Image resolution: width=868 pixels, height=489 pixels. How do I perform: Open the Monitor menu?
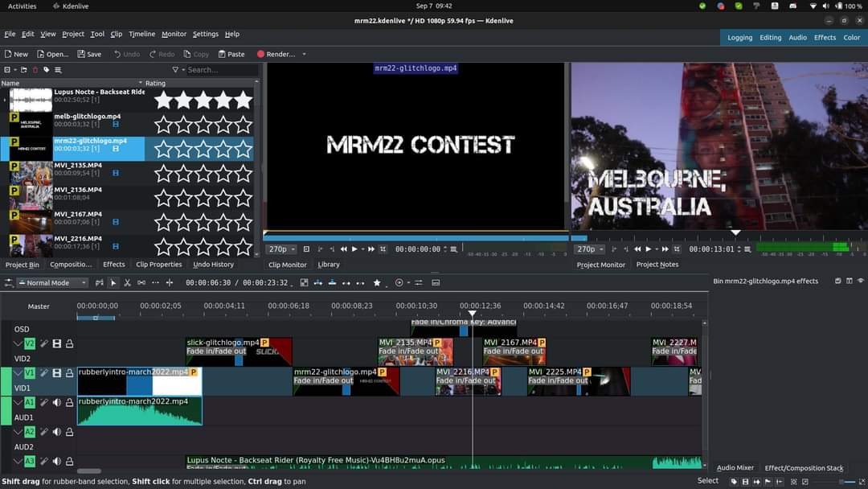click(174, 34)
